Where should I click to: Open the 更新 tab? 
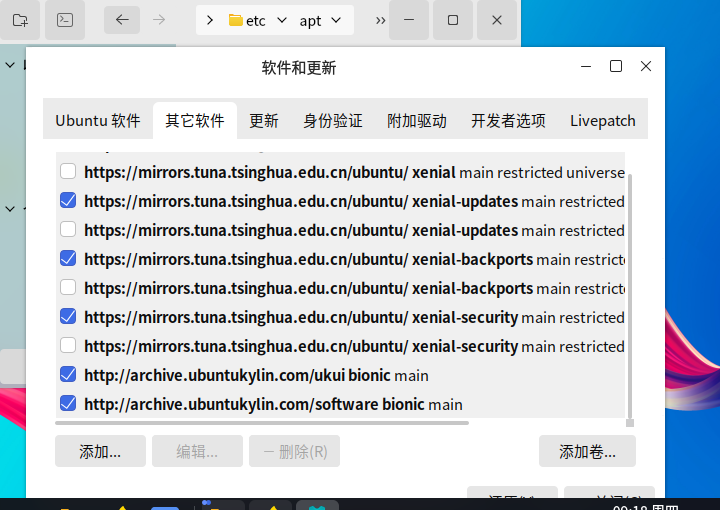click(264, 121)
